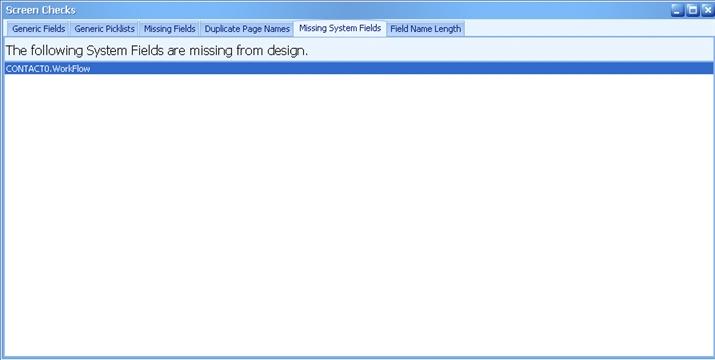Maximize the Screen Checks window
This screenshot has height=360, width=715.
[692, 10]
